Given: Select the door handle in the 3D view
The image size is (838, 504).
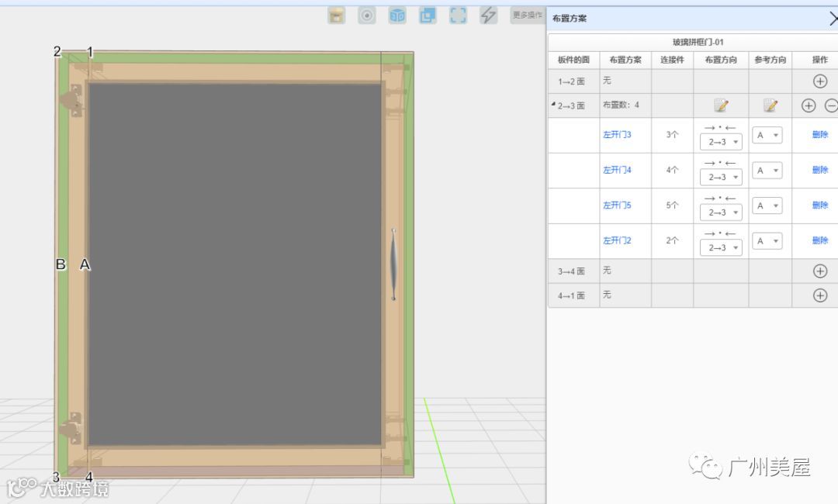Looking at the screenshot, I should [393, 264].
